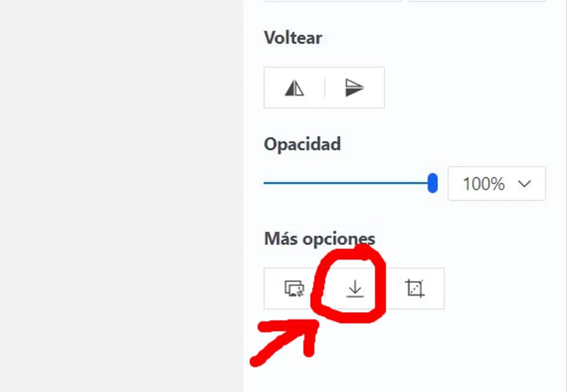Flip the image vertically
This screenshot has width=567, height=392.
354,88
